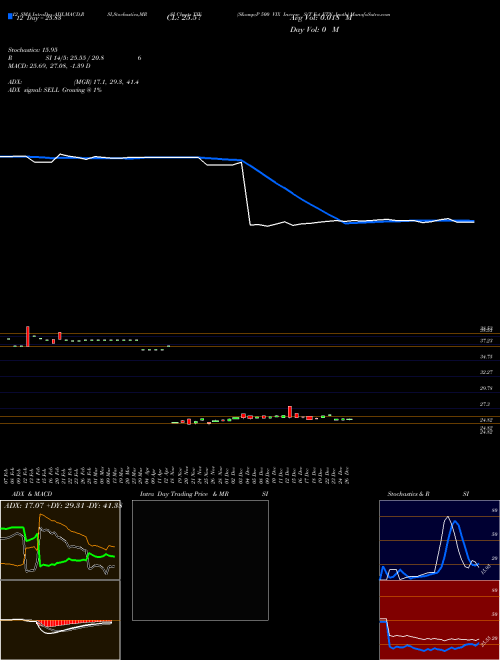500x660 pixels.
Task: Click the 'Intra Day Trading Price & MR' title
Action: coord(185,494)
